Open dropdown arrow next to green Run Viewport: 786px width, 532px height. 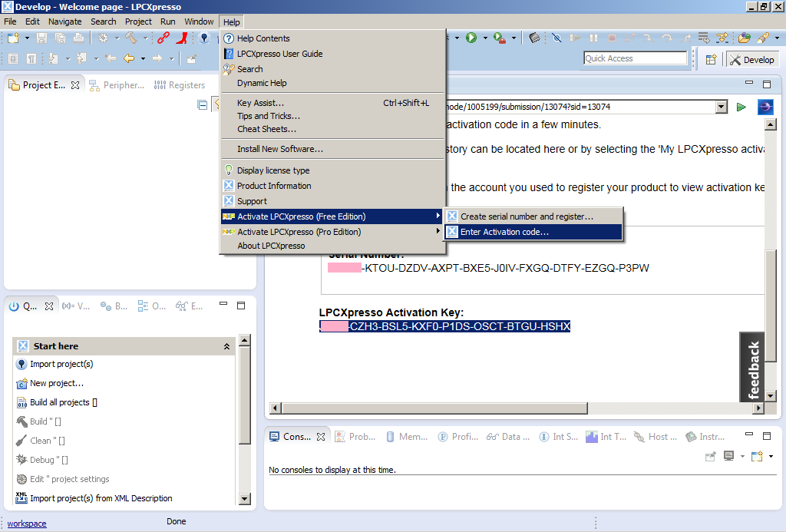(x=485, y=38)
